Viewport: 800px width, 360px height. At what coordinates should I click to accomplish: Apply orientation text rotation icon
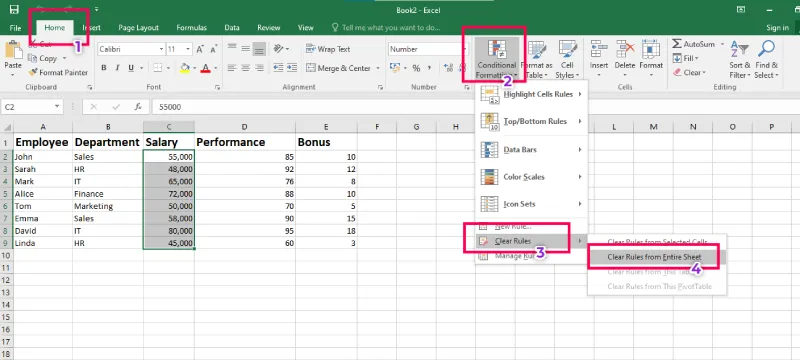point(279,49)
